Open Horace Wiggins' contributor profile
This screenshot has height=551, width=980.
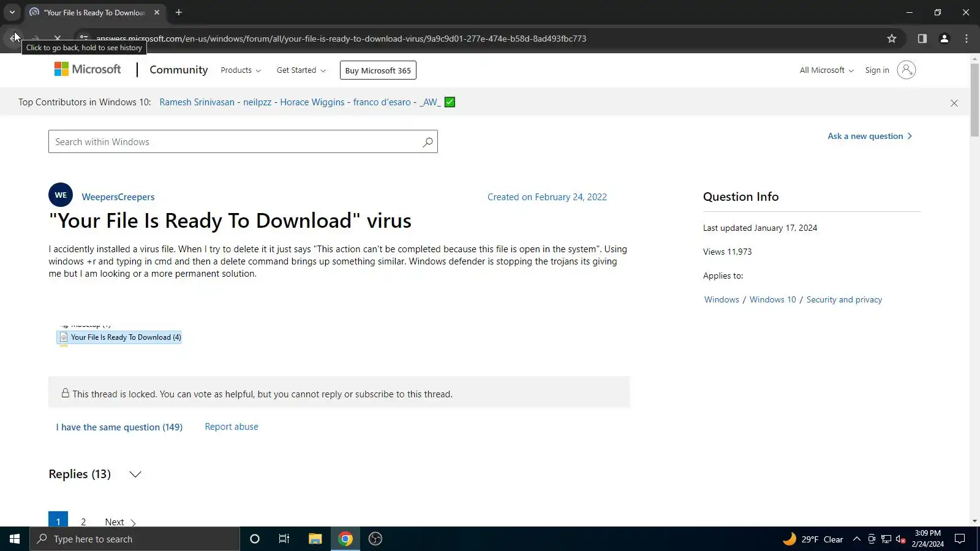(312, 102)
